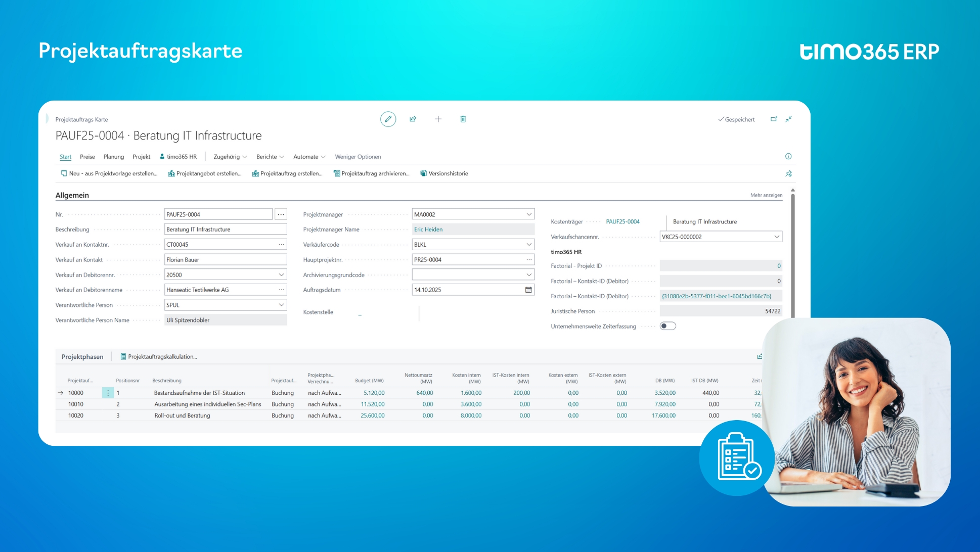The height and width of the screenshot is (552, 980).
Task: Click the three-dot menu on row 10000
Action: [x=108, y=393]
